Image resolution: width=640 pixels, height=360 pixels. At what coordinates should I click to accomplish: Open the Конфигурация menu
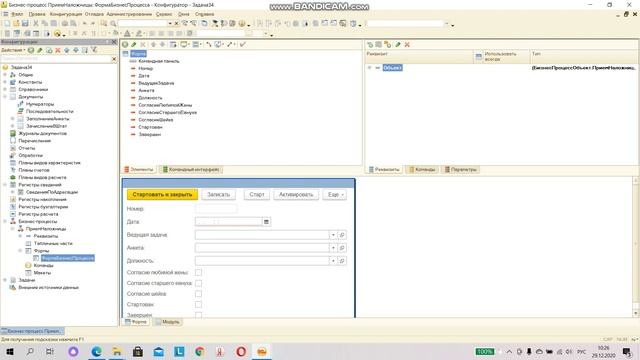pos(66,14)
